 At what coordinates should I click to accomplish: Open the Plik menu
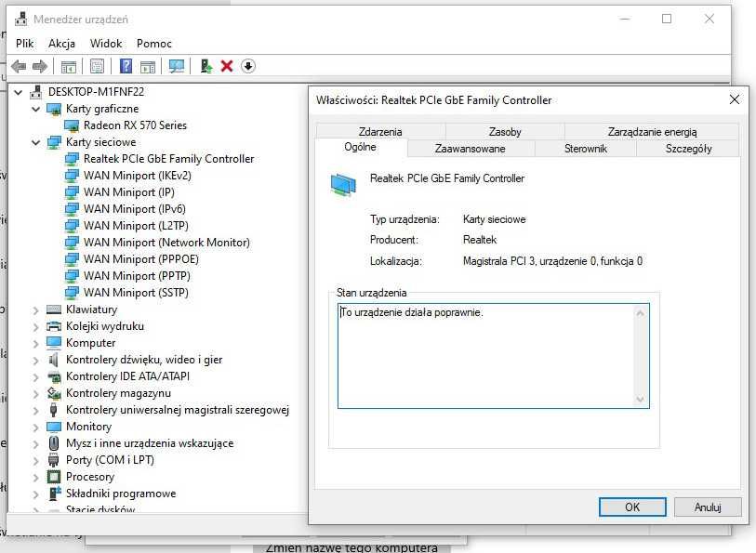pos(24,44)
